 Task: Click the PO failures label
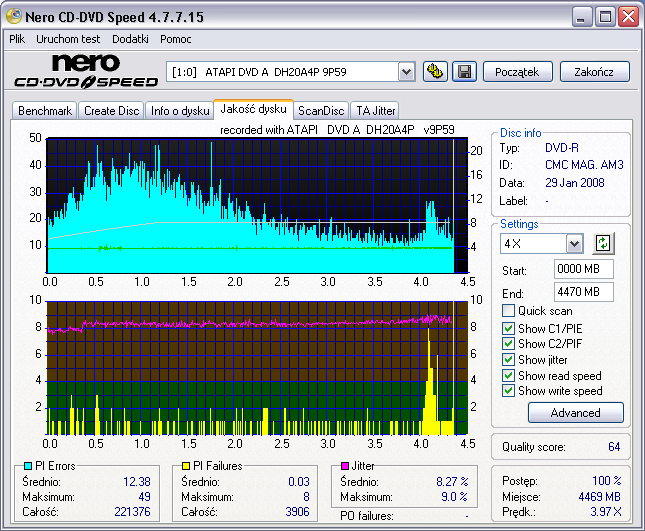[367, 516]
